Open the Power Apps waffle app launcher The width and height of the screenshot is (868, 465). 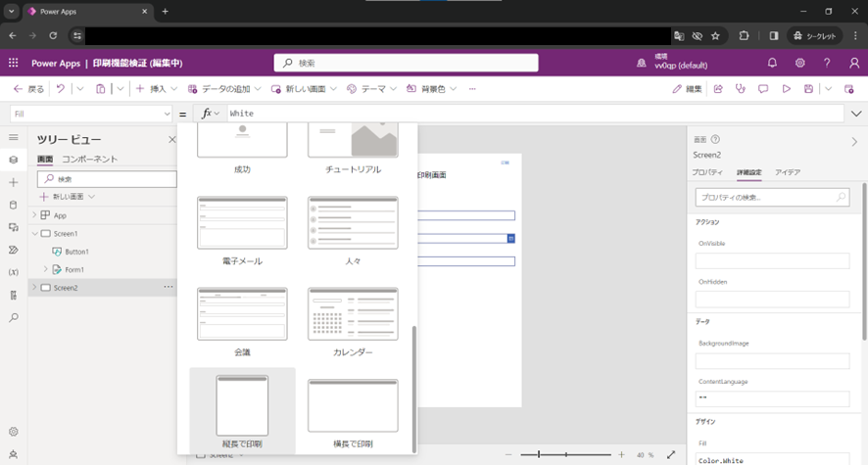(x=14, y=63)
